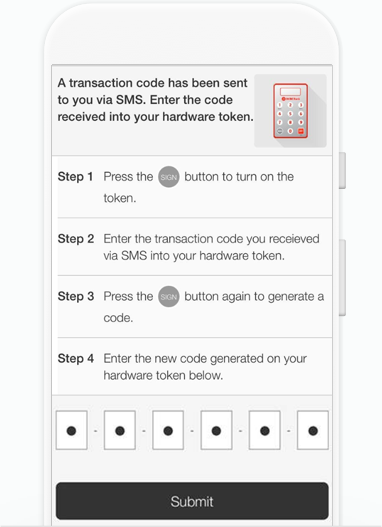
Task: Click the SIGN icon in Step 1
Action: [169, 177]
